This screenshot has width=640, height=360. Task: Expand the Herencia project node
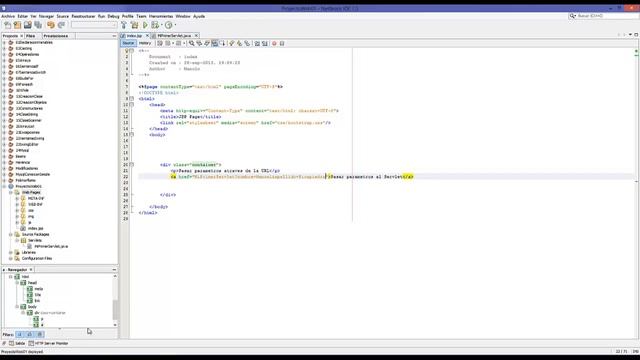coord(4,162)
